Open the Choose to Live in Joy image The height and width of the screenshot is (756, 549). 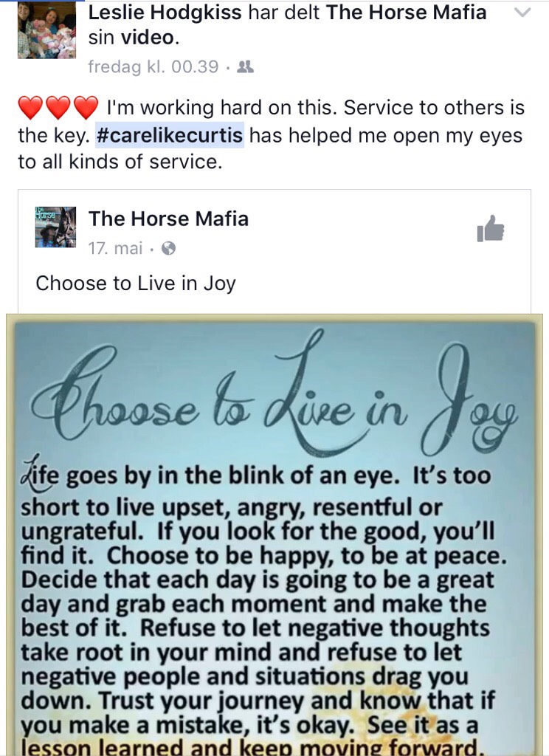point(274,535)
